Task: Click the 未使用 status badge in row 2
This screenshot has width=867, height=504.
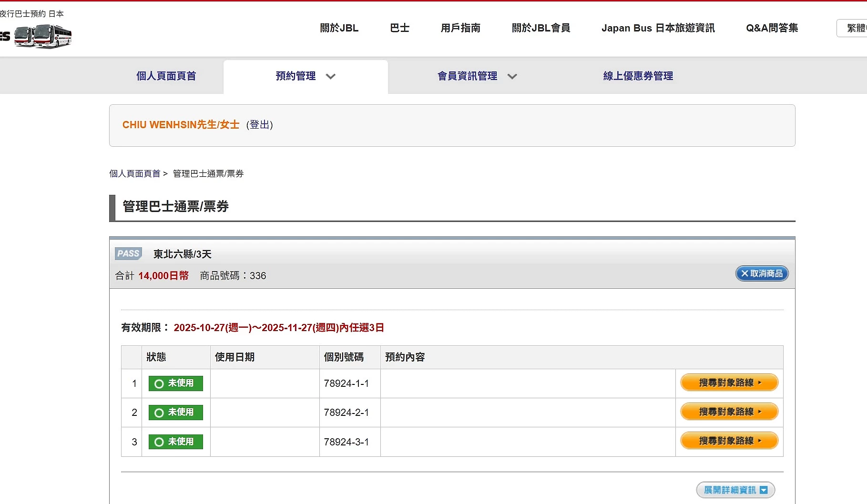Action: coord(176,413)
